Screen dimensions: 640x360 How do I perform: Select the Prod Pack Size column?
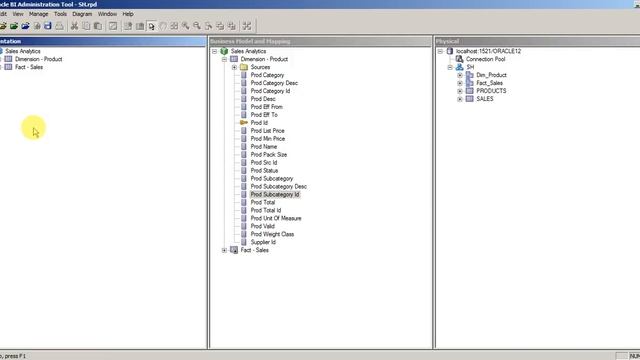point(269,154)
